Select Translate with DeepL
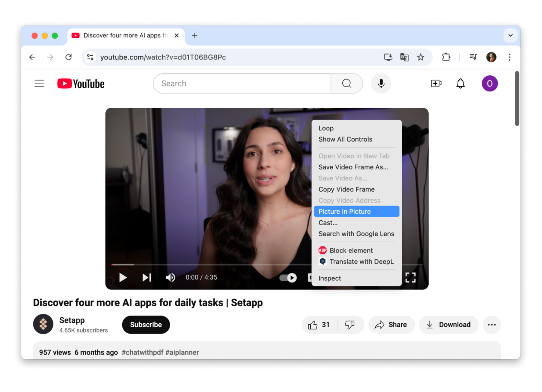This screenshot has height=392, width=542. click(356, 262)
